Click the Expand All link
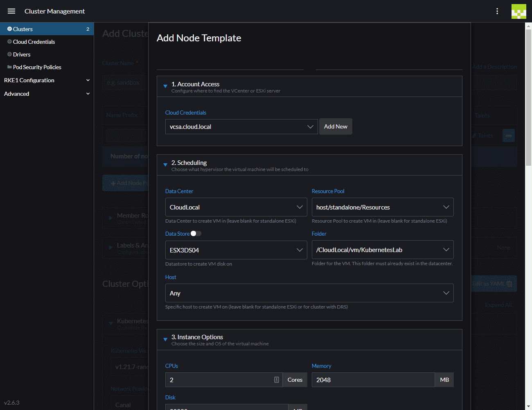The width and height of the screenshot is (532, 410). pos(498,304)
